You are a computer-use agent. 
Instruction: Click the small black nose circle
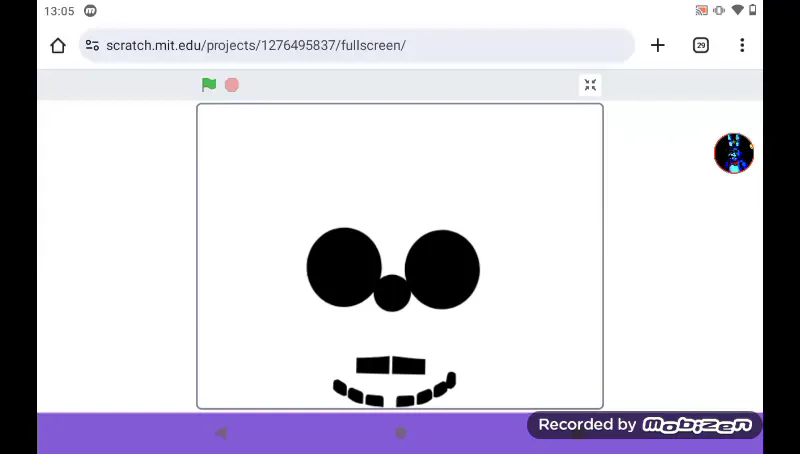click(x=392, y=293)
